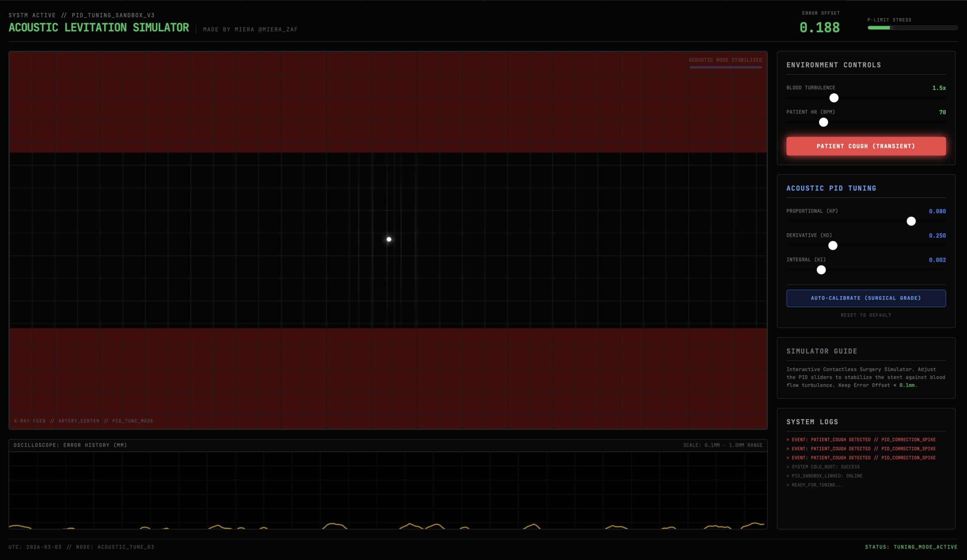Click the Proportional (KP) slider handle
Image resolution: width=967 pixels, height=560 pixels.
[x=911, y=221]
